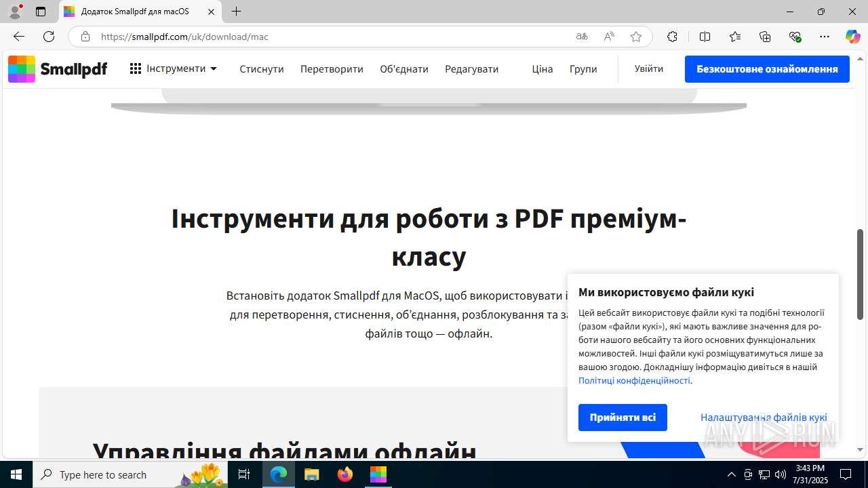Image resolution: width=868 pixels, height=488 pixels.
Task: Open the colorful app on taskbar
Action: point(378,474)
